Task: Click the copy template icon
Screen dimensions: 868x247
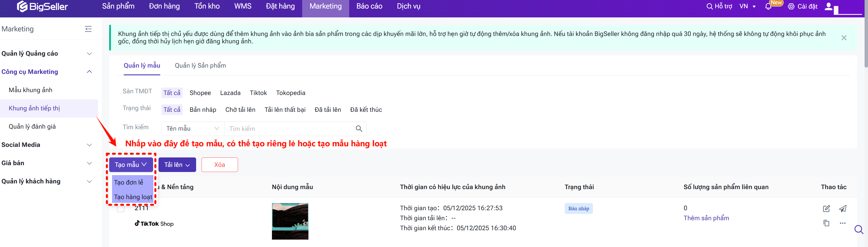Action: (826, 223)
